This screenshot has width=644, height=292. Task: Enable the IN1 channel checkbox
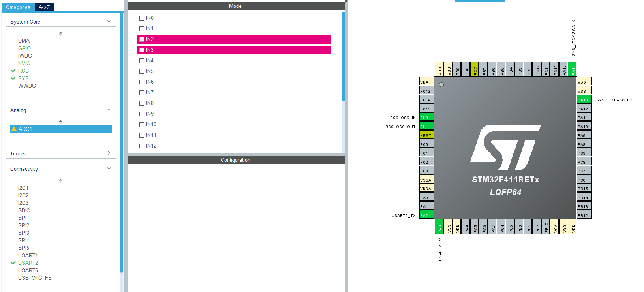142,29
